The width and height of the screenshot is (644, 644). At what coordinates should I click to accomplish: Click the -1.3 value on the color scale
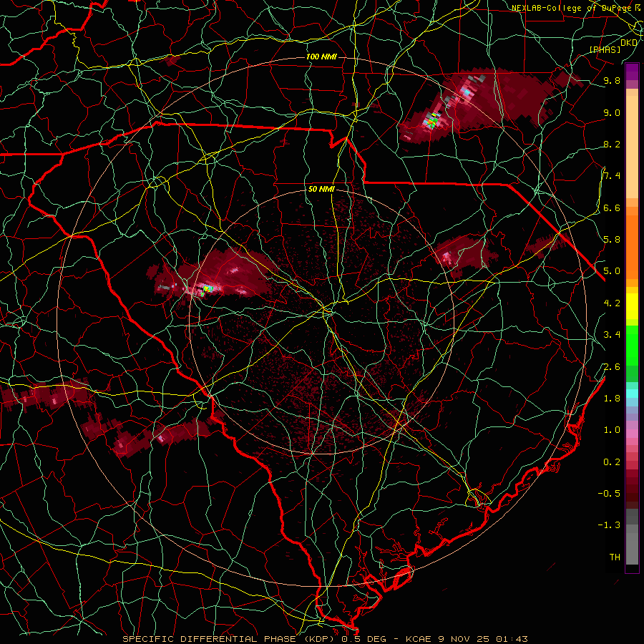(x=609, y=525)
